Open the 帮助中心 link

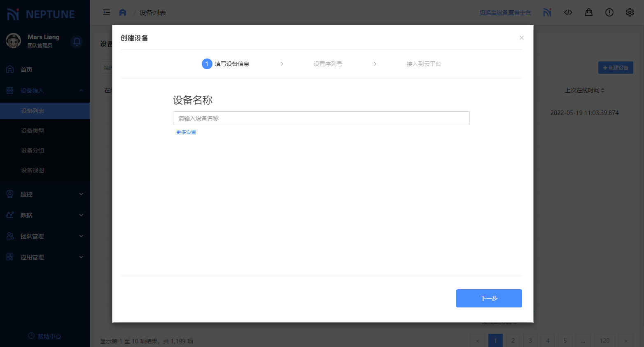pyautogui.click(x=49, y=336)
